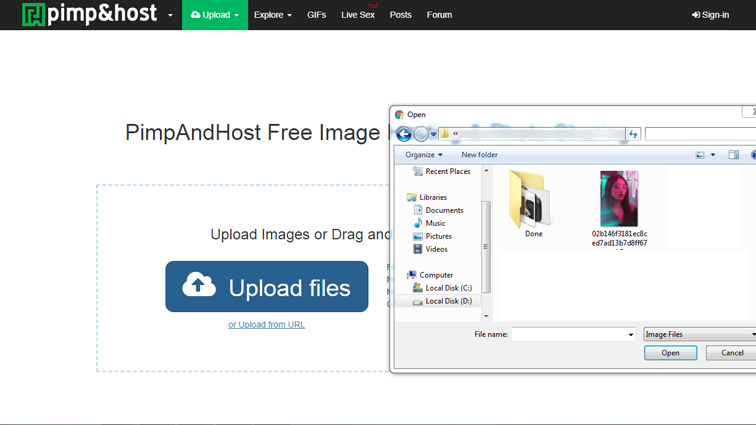Screen dimensions: 756x425
Task: Expand the File name dropdown arrow
Action: 631,335
